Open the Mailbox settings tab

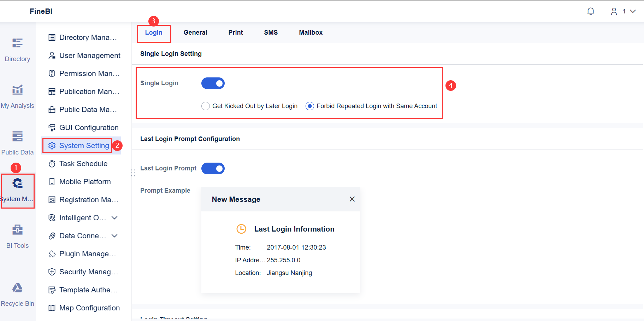(x=311, y=32)
